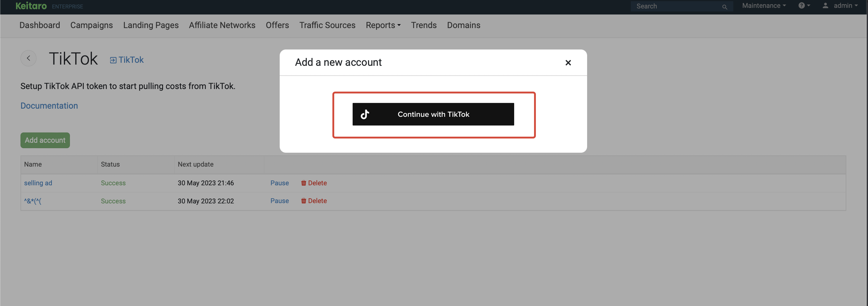The image size is (868, 306).
Task: Click the search magnifier icon in the top bar
Action: pyautogui.click(x=725, y=6)
